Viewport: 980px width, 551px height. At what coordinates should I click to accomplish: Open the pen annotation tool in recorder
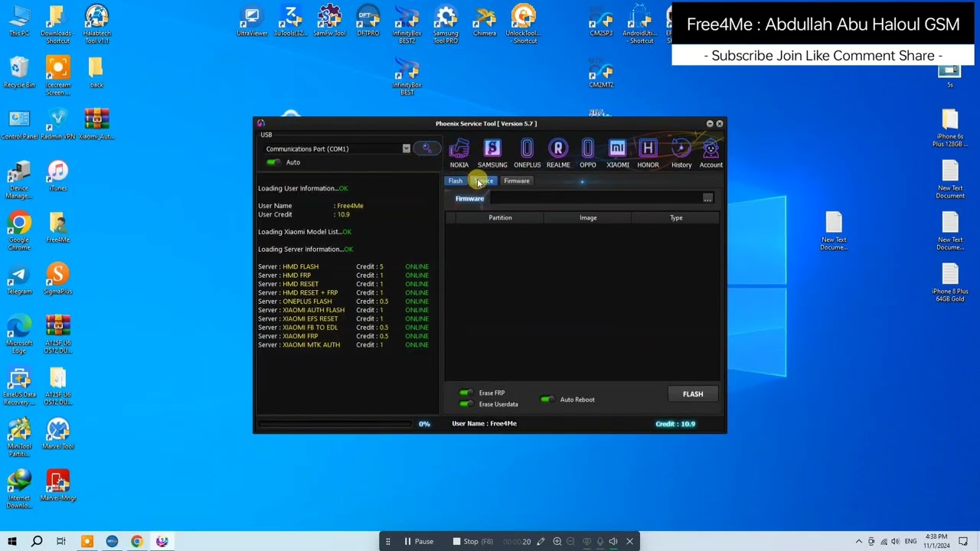point(541,542)
